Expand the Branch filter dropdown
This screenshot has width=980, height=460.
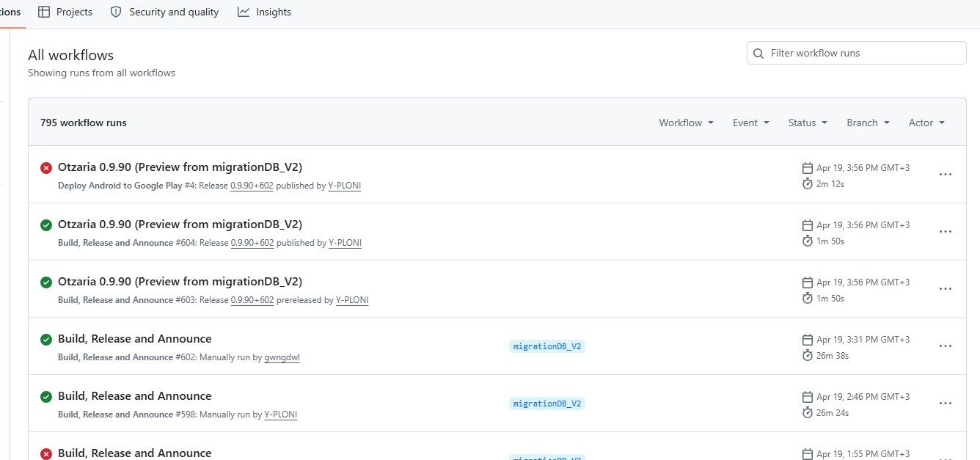pos(868,123)
